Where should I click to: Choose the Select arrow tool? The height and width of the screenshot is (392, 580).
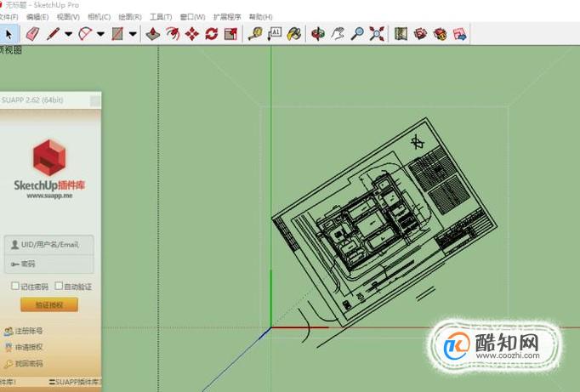9,34
